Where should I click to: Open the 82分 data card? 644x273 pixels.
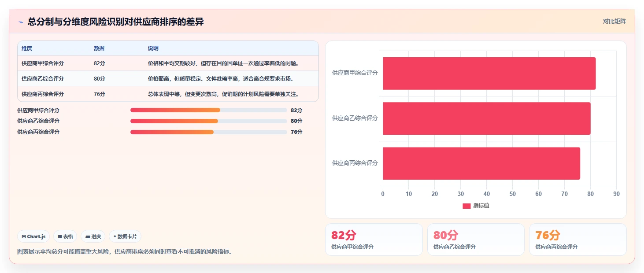[x=374, y=240]
